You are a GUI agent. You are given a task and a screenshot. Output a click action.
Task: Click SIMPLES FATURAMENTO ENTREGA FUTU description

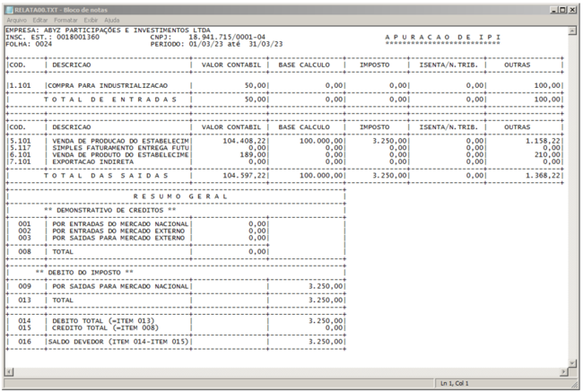point(120,148)
